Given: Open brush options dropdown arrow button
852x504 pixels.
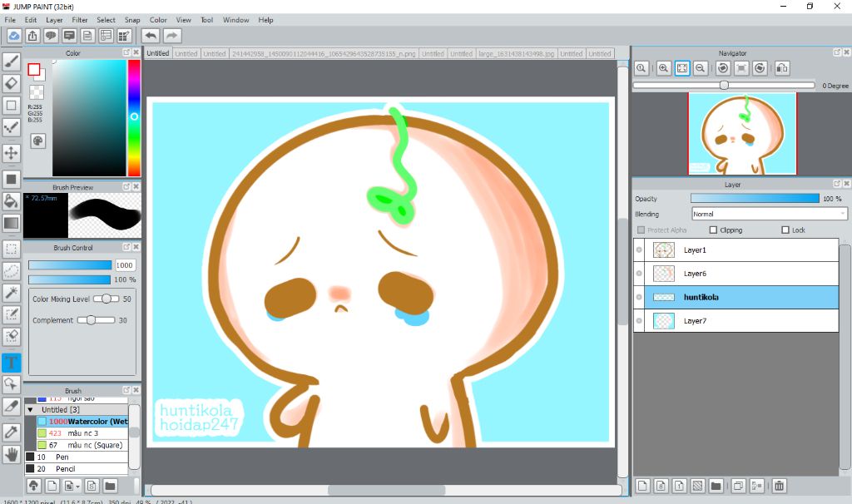Looking at the screenshot, I should (x=72, y=485).
